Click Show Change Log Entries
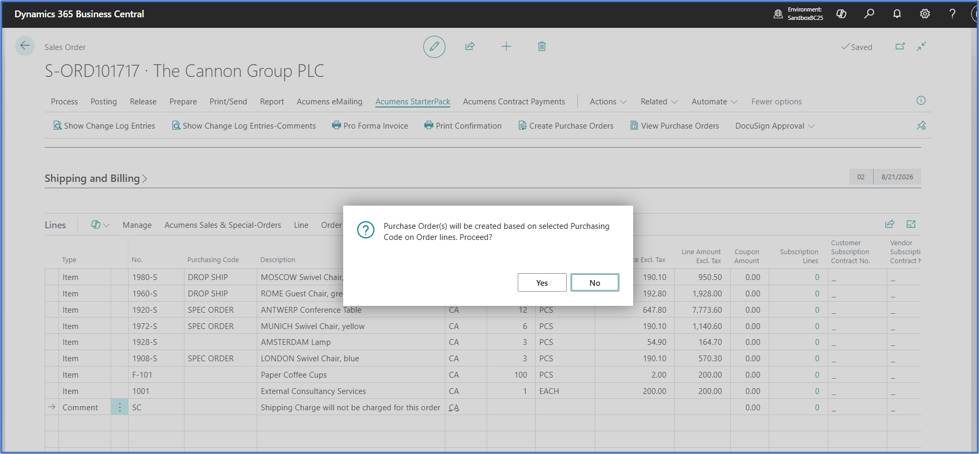 click(x=104, y=126)
